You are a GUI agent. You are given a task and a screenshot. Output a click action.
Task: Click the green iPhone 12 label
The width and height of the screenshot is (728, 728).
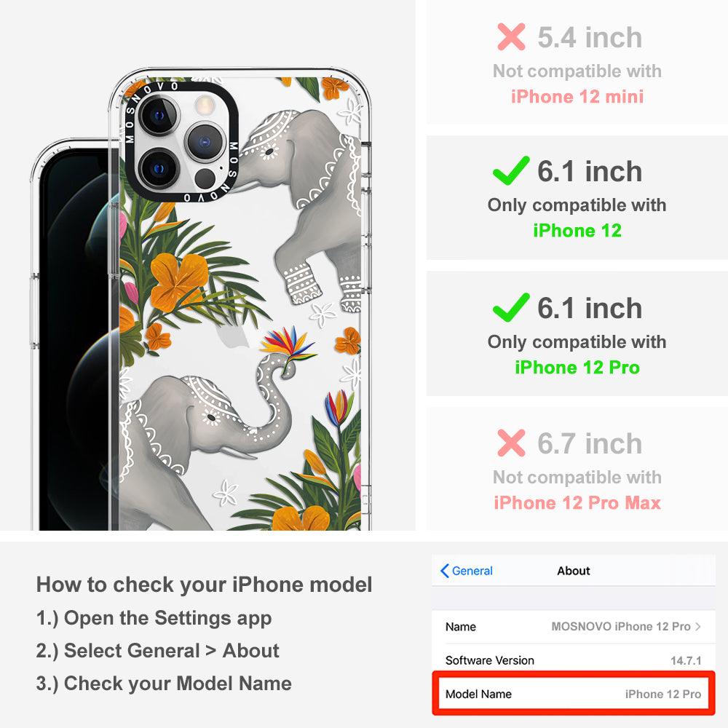point(577,230)
